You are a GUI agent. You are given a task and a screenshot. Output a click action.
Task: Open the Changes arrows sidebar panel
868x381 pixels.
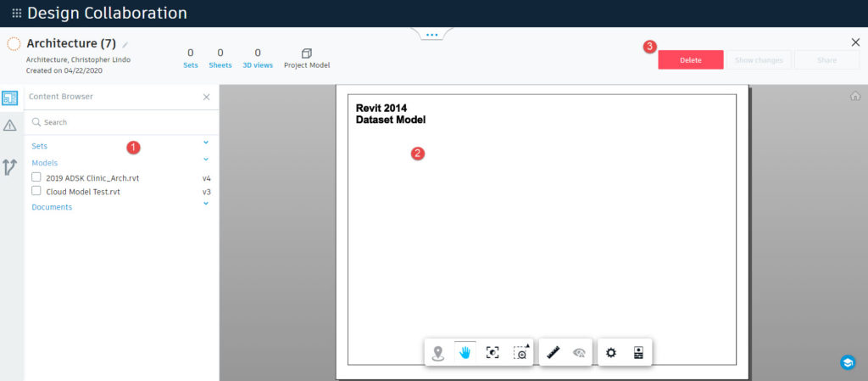click(x=10, y=166)
